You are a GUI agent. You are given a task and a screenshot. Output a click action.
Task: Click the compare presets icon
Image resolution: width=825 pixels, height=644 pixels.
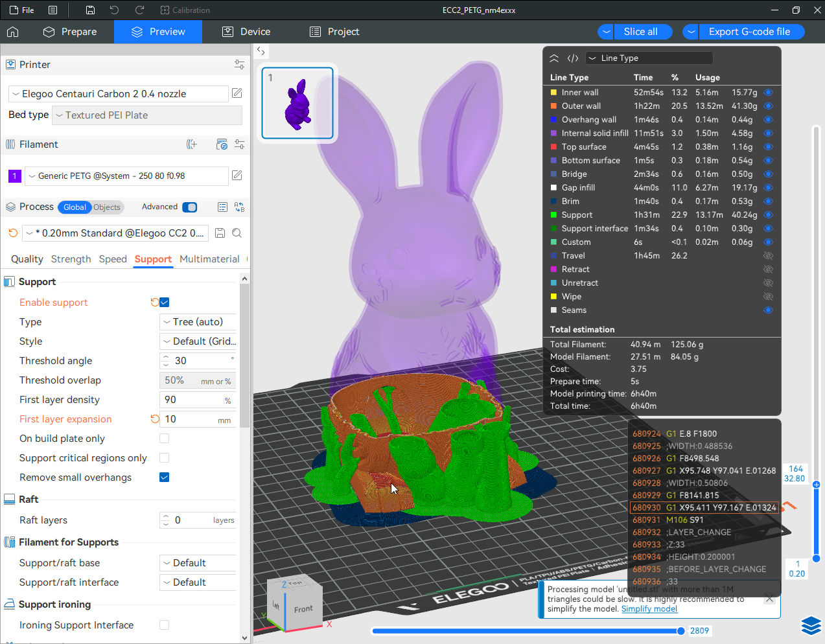(x=239, y=207)
